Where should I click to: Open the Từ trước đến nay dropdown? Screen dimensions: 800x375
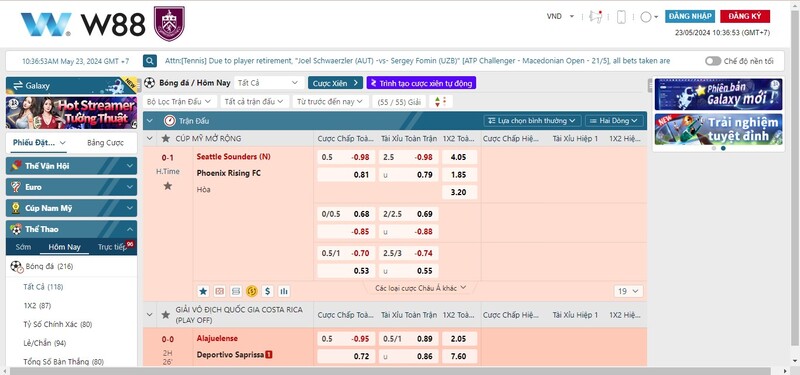[x=330, y=102]
